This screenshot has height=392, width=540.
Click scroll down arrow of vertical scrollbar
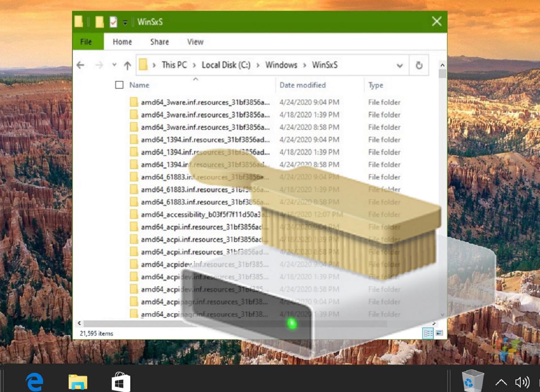point(442,314)
